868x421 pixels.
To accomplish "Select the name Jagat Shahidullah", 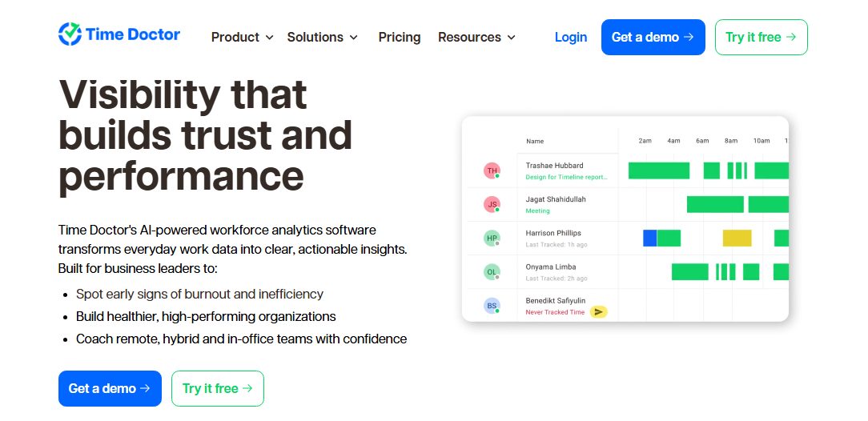I will (555, 199).
